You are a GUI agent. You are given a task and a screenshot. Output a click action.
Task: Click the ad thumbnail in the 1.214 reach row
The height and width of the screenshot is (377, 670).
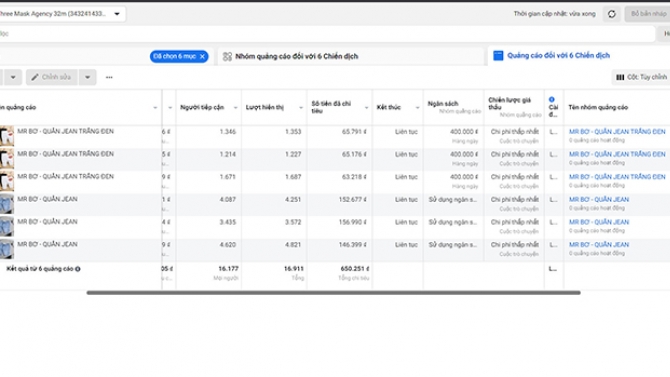(7, 159)
